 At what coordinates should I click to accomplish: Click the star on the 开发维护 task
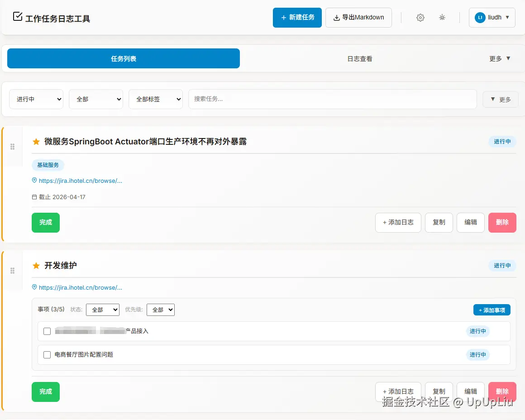tap(36, 266)
